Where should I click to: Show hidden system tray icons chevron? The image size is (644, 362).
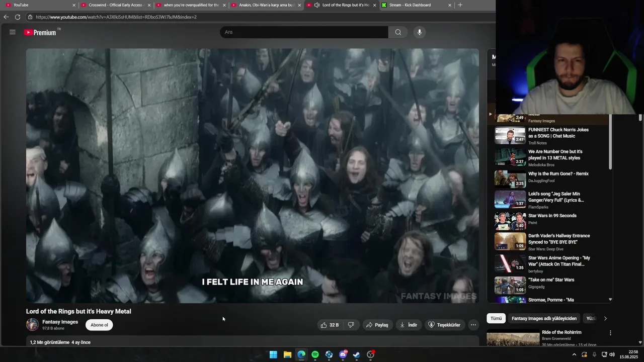click(x=574, y=354)
